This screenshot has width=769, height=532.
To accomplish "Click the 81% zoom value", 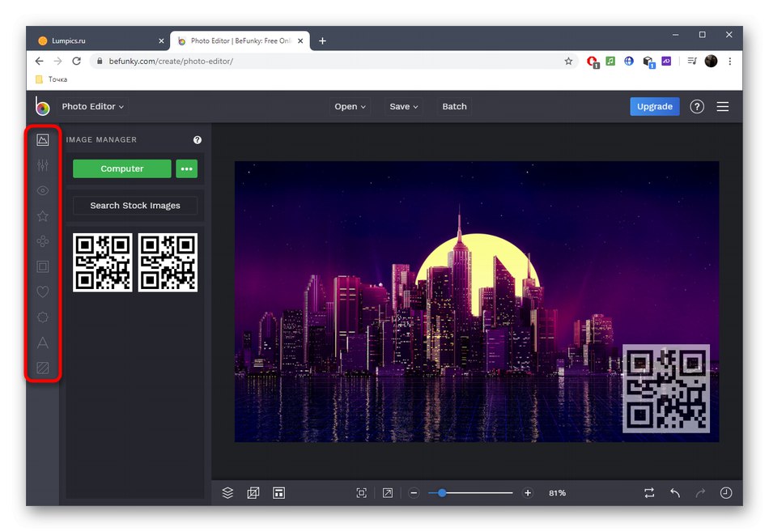I will (557, 493).
